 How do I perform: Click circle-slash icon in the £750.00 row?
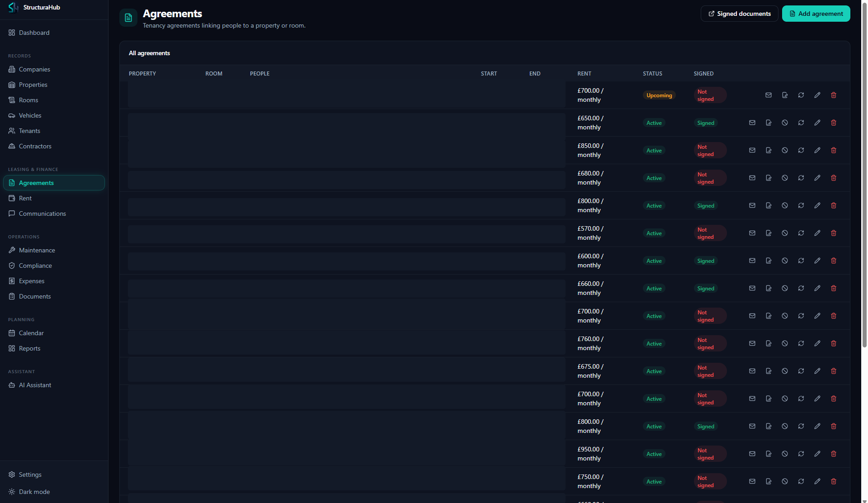[785, 481]
